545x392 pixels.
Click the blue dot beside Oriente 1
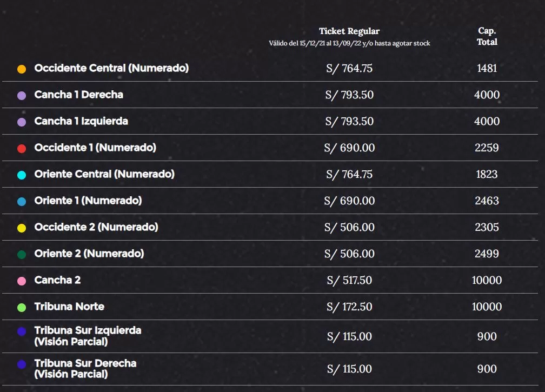[x=22, y=202]
